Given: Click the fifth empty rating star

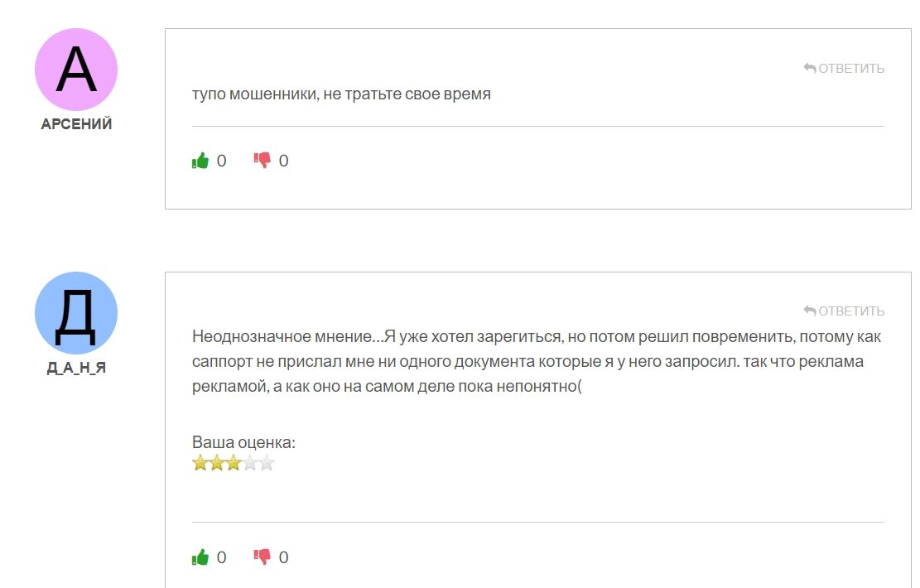Looking at the screenshot, I should (x=266, y=463).
